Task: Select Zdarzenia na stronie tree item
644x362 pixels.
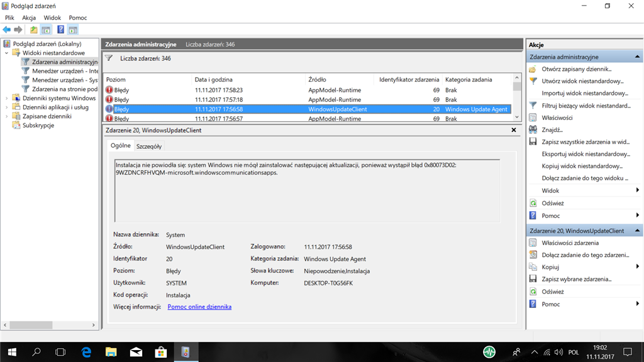Action: [x=65, y=89]
